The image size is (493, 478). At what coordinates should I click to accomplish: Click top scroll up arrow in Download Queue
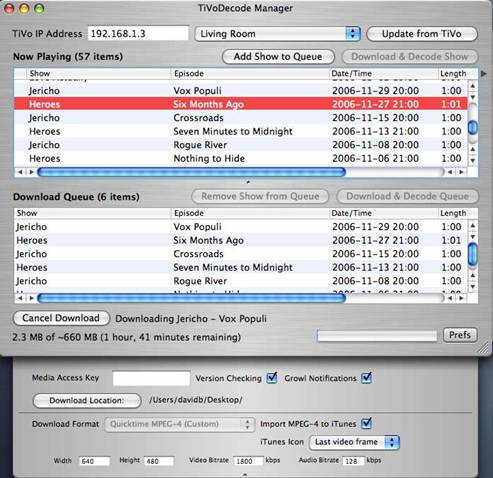coord(473,226)
